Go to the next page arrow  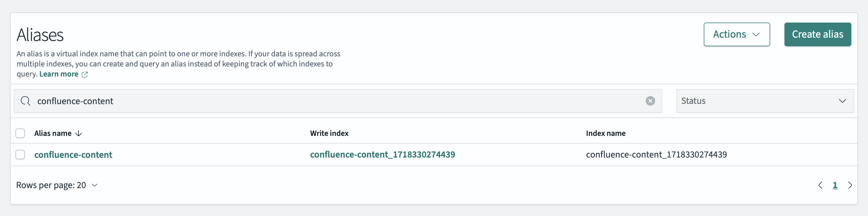click(850, 185)
